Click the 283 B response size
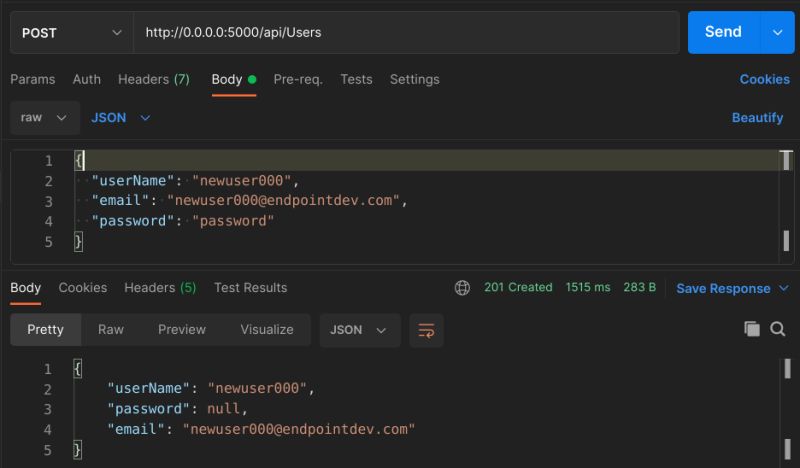Image resolution: width=800 pixels, height=468 pixels. click(x=639, y=287)
